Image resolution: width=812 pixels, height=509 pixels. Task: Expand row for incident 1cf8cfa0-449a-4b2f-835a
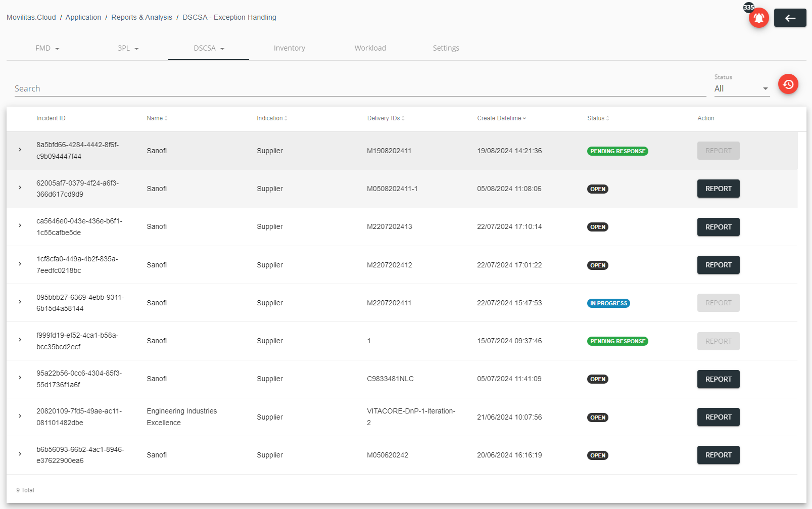(x=20, y=264)
